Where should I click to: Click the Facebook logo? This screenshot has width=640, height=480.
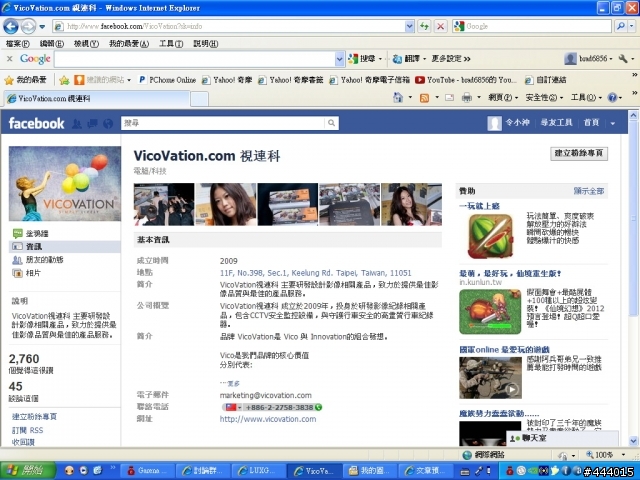tap(36, 123)
